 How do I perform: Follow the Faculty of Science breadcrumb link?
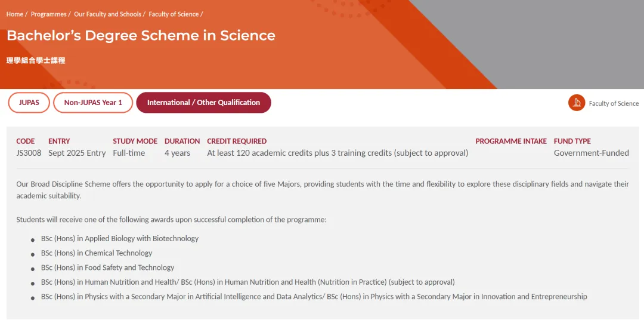pos(174,14)
